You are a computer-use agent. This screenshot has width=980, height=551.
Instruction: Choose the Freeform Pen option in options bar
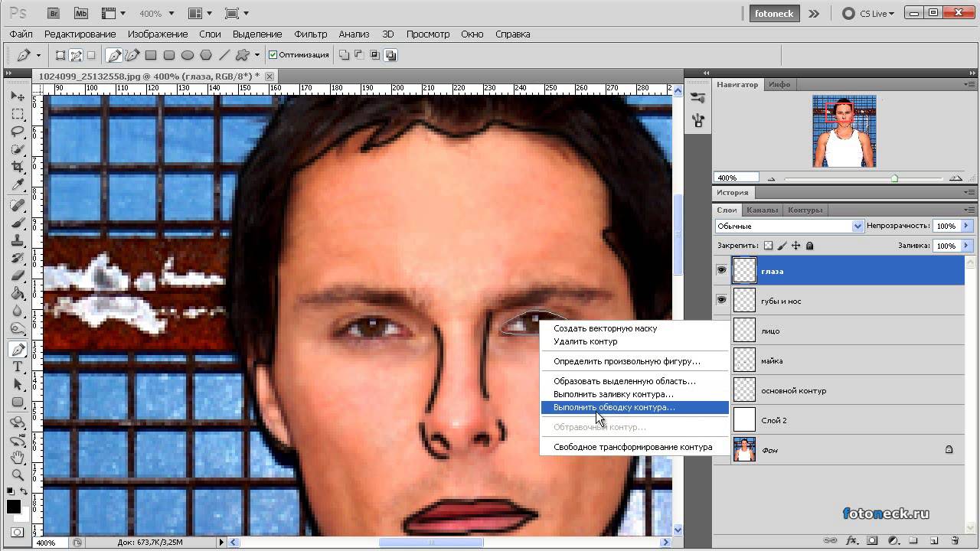[x=132, y=55]
